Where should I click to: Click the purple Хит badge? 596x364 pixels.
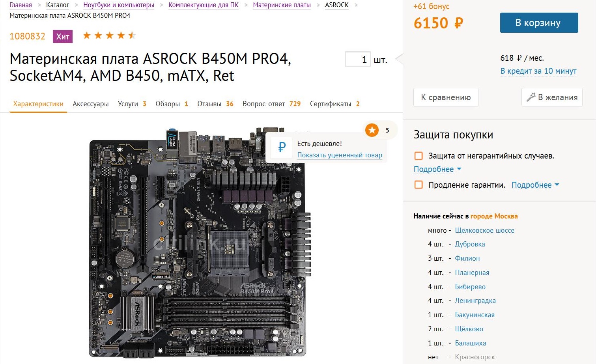63,37
